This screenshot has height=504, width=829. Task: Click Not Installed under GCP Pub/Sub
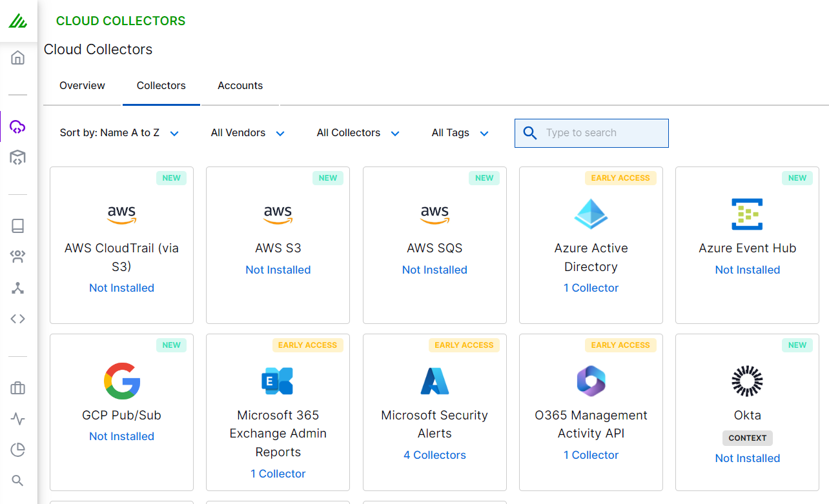click(x=121, y=436)
